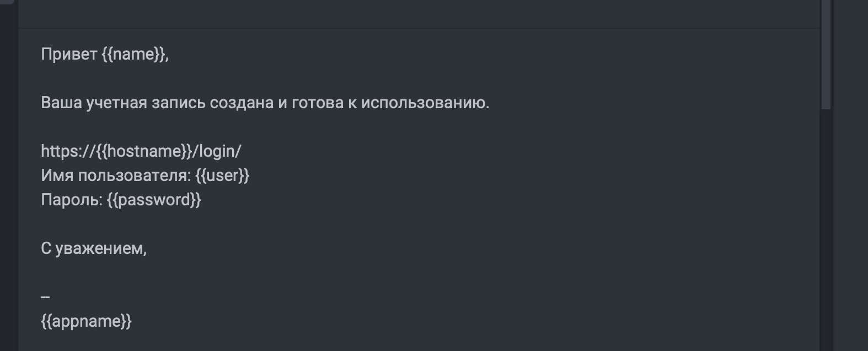Click the {{user}} placeholder

point(222,175)
